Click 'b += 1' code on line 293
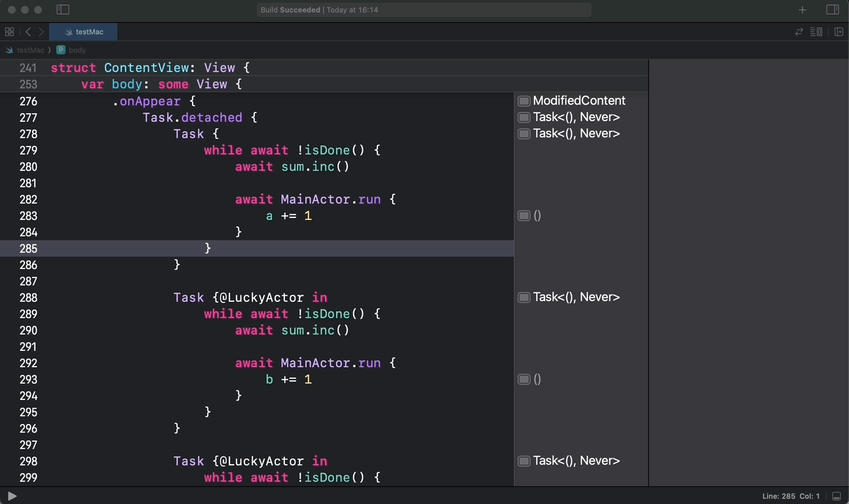Screen dimensions: 849x504 coord(289,380)
